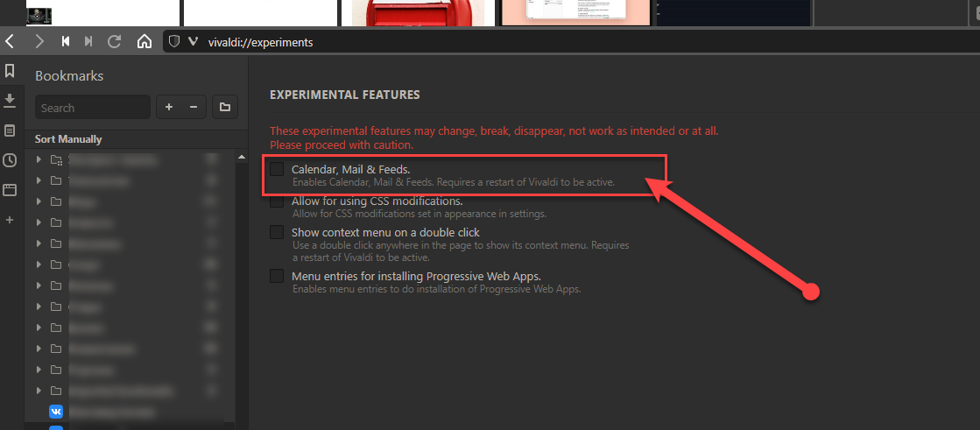This screenshot has width=980, height=430.
Task: Switch to the pink-background screenshot tab thumbnail
Action: coord(575,12)
